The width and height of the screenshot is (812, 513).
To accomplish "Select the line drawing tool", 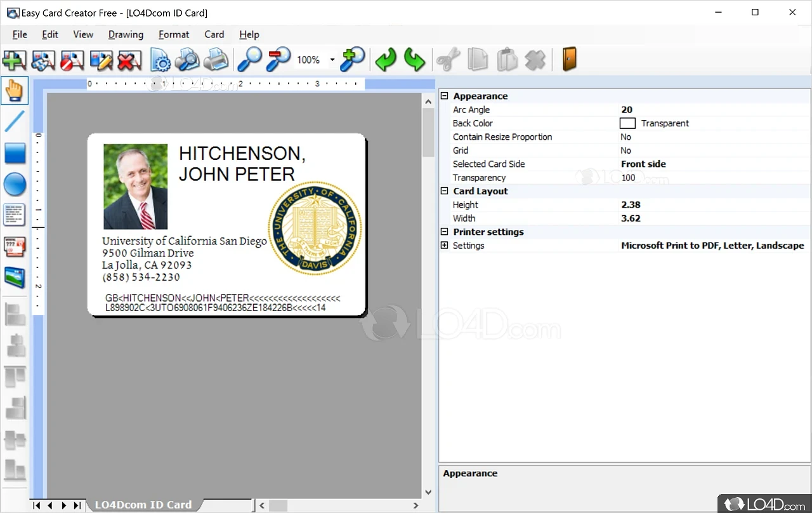I will (x=15, y=121).
